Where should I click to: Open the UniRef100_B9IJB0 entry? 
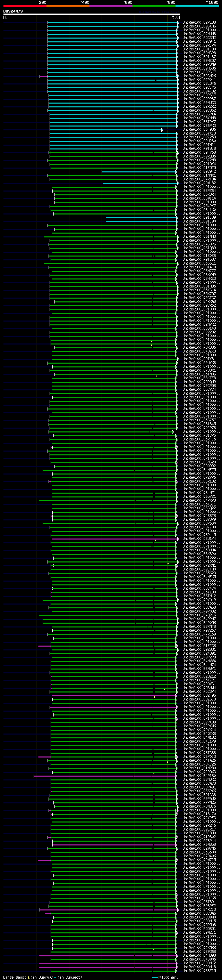point(199,49)
